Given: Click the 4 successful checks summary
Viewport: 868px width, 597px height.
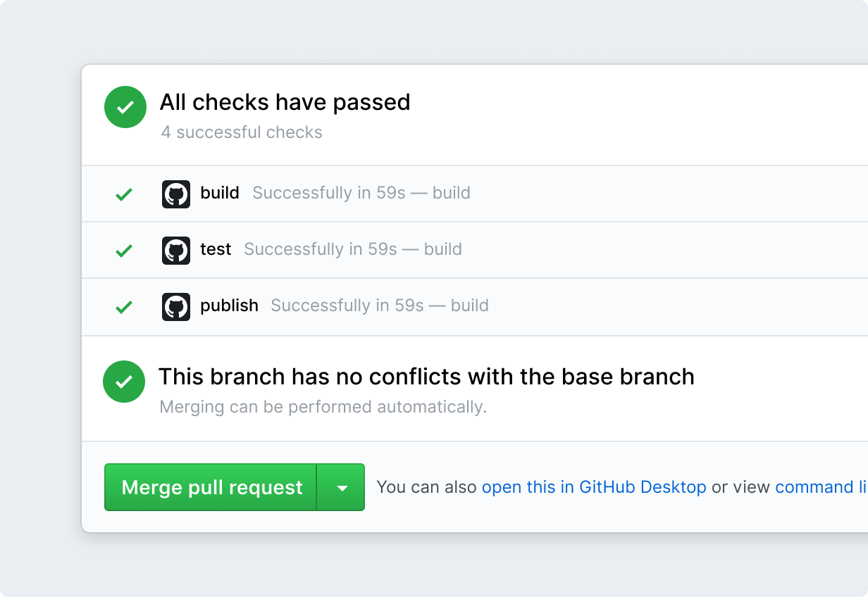Looking at the screenshot, I should coord(242,132).
